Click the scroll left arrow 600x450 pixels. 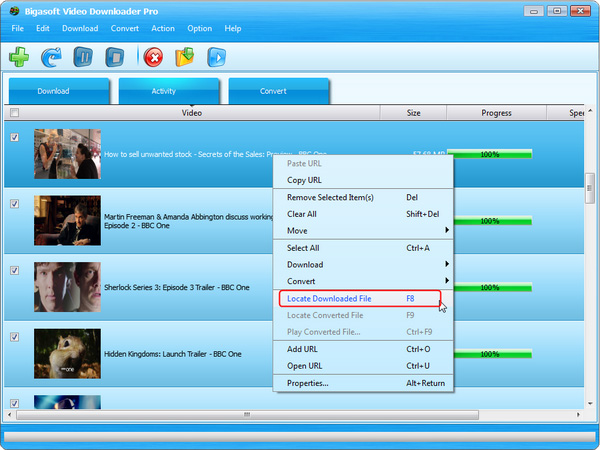coord(10,414)
